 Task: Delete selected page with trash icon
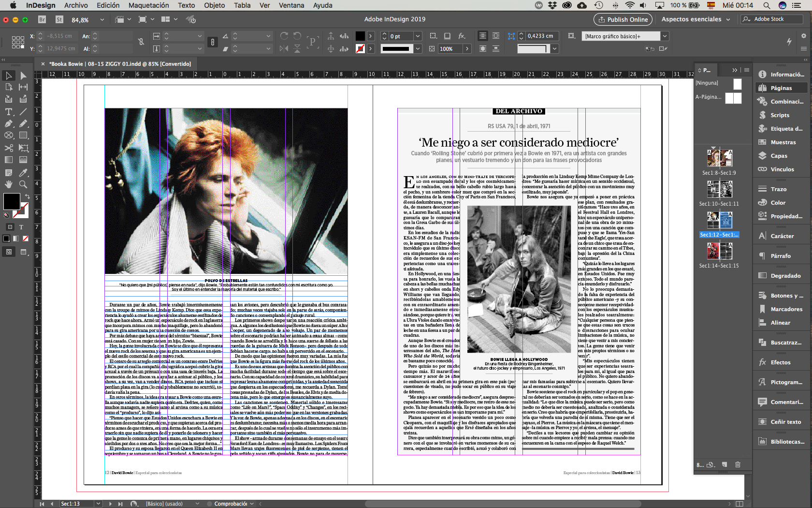(x=738, y=464)
